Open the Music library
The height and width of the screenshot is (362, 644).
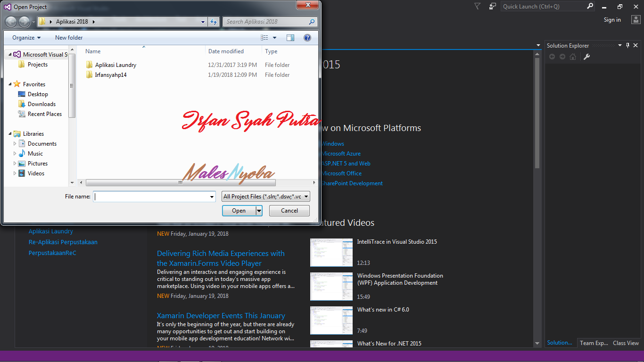point(35,154)
